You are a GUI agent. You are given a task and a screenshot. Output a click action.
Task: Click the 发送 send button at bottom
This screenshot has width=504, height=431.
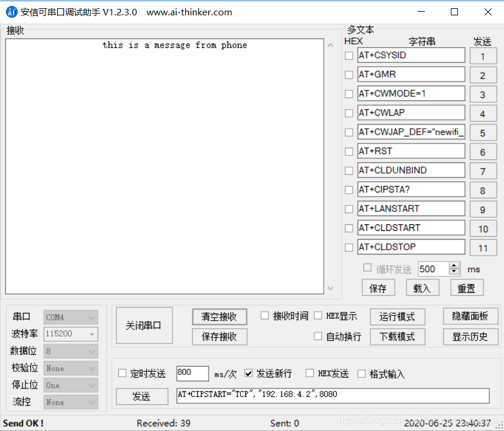tap(142, 396)
